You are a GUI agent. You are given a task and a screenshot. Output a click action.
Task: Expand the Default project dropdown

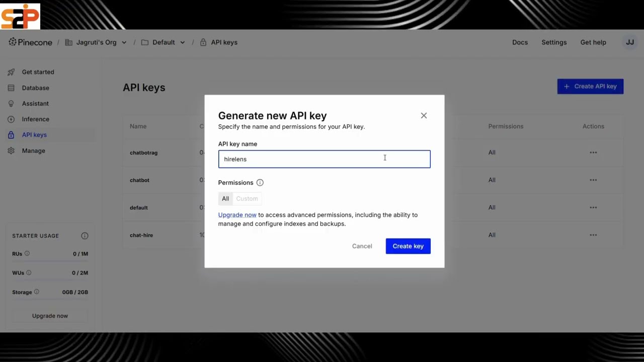(164, 42)
